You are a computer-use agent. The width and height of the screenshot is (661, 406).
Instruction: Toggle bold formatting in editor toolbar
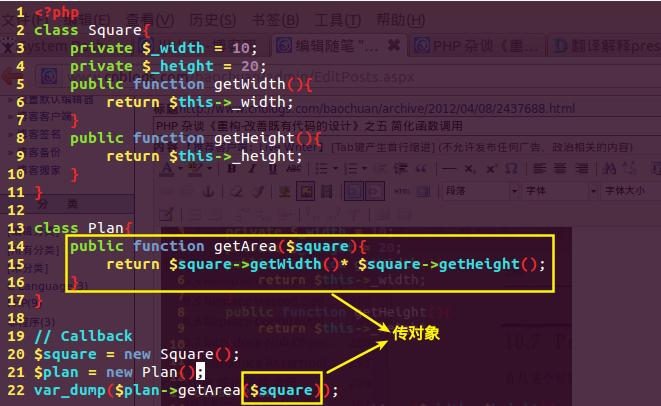tap(231, 169)
